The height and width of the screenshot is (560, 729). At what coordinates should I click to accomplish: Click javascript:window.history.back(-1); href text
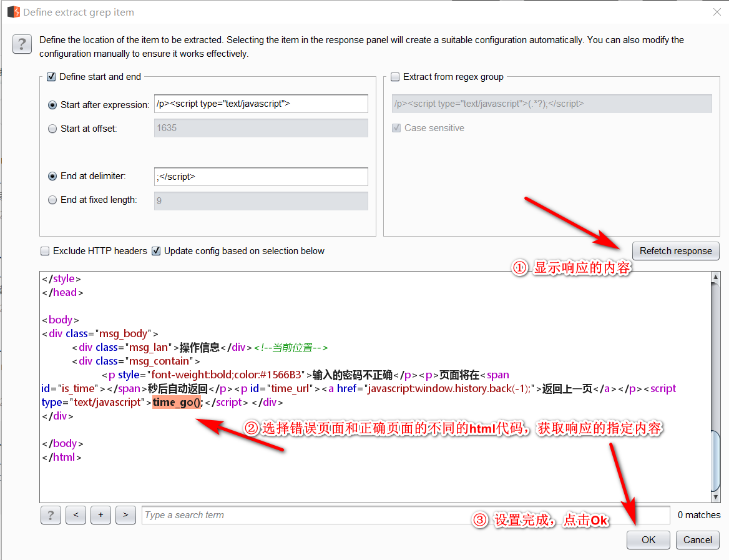[449, 388]
